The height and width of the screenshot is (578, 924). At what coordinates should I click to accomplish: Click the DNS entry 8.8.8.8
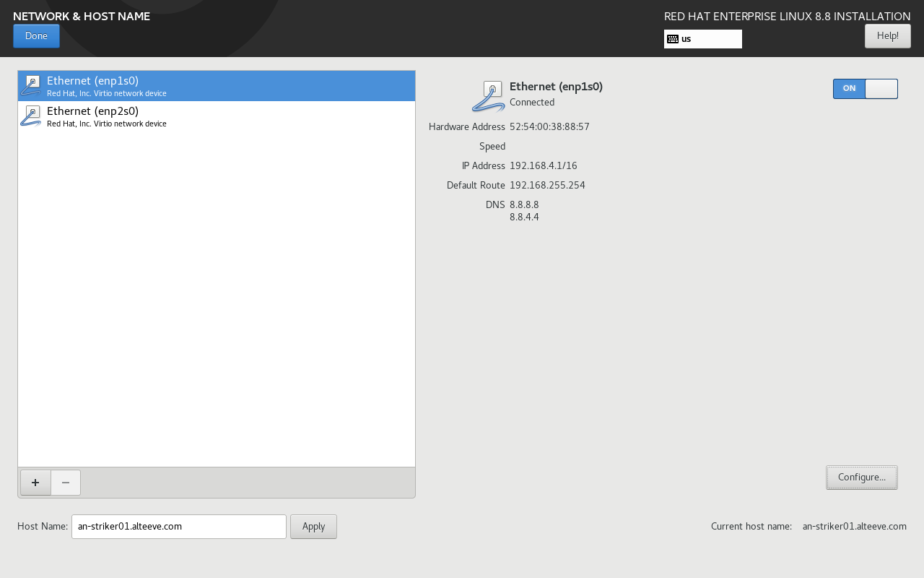click(x=524, y=205)
